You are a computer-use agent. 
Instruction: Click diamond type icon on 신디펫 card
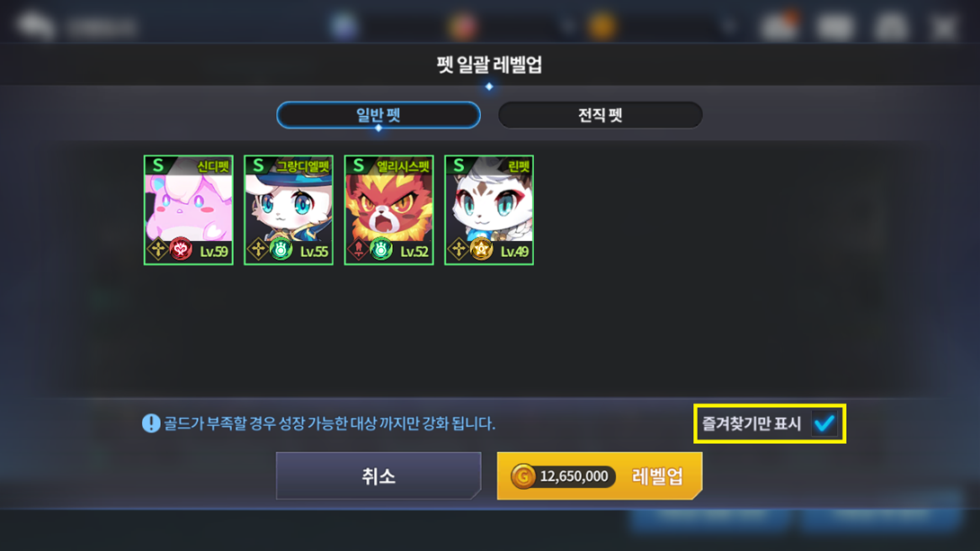(x=157, y=249)
